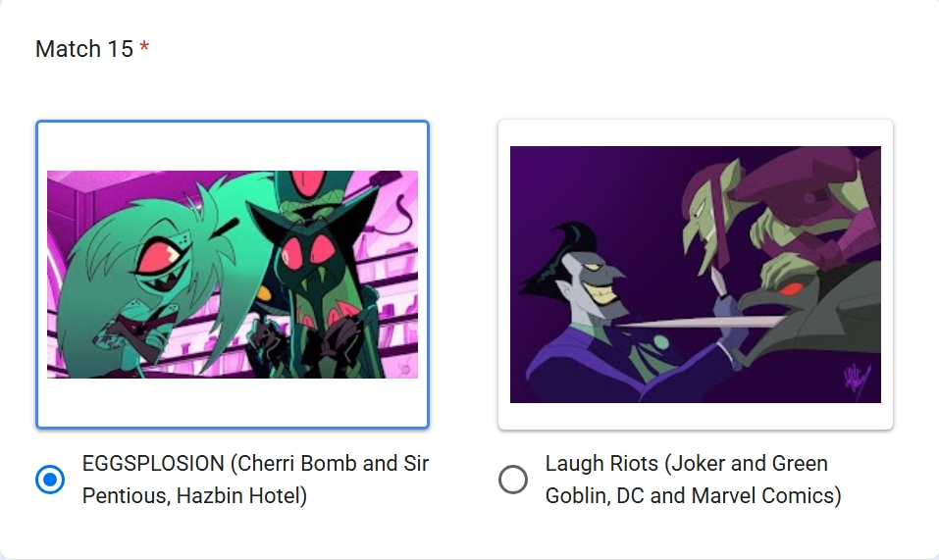Click the Cherri Bomb and Sir Pentious image
The image size is (939, 560).
click(233, 275)
